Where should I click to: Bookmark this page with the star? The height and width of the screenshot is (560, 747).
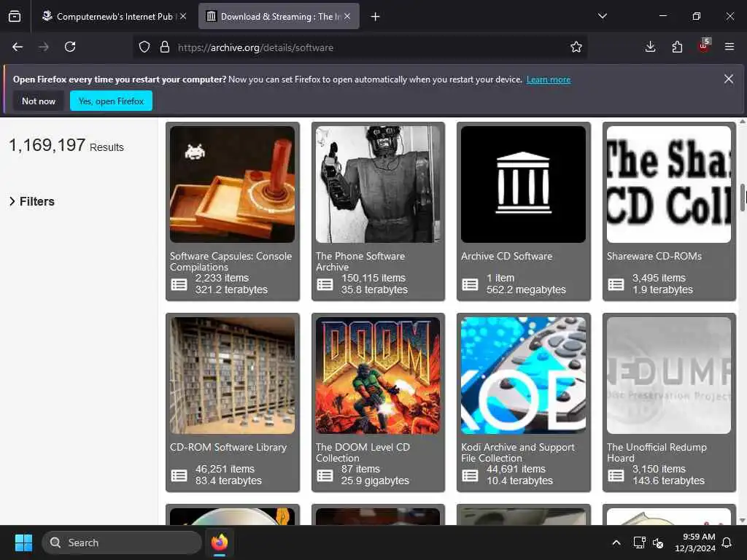pyautogui.click(x=576, y=47)
